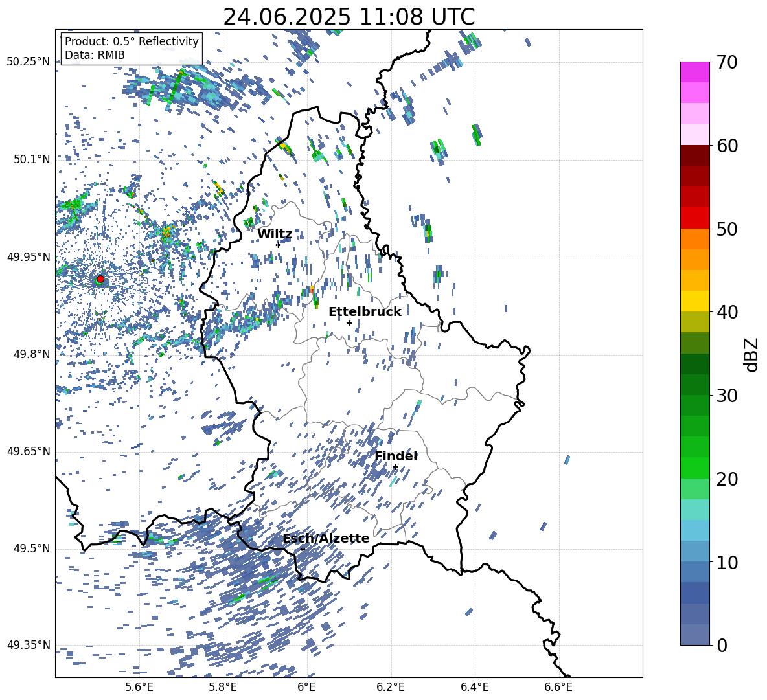Screen dimensions: 767x700
Task: Click the Esch/Alzette city label
Action: pos(326,539)
